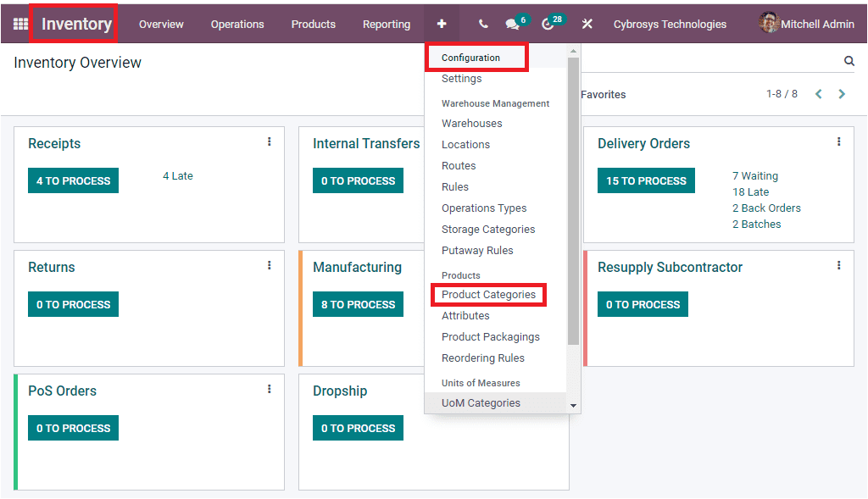The width and height of the screenshot is (868, 499).
Task: Open the Receipts card kebab menu
Action: pyautogui.click(x=269, y=141)
